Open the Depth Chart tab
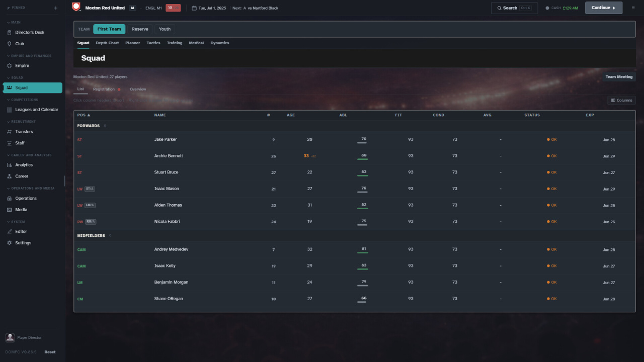Image resolution: width=644 pixels, height=362 pixels. click(x=107, y=43)
